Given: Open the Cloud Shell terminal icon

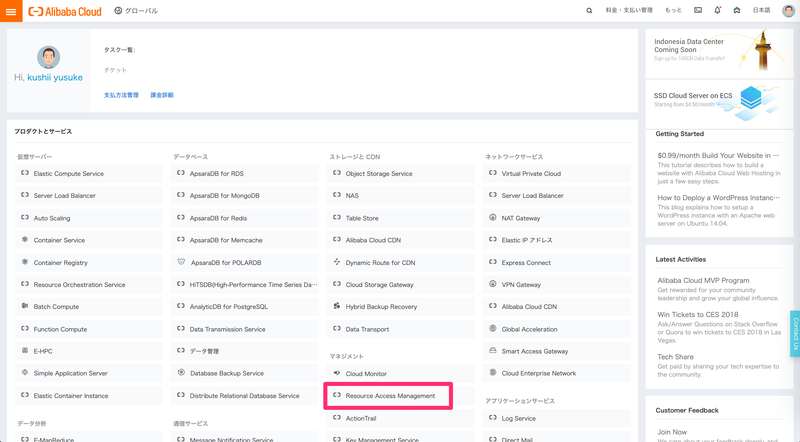Looking at the screenshot, I should 698,10.
